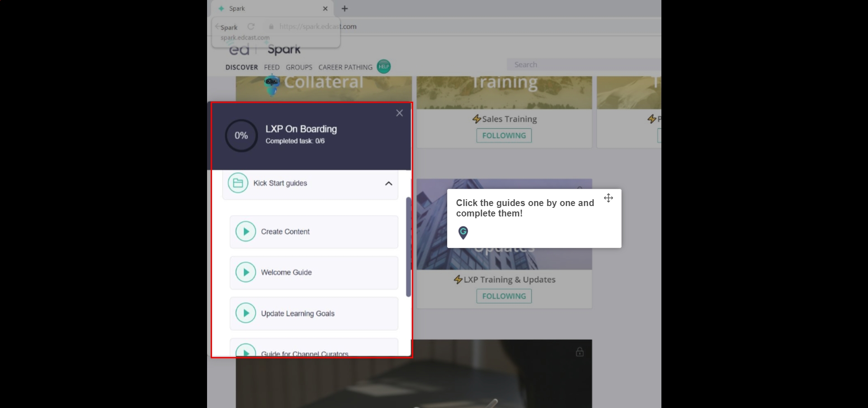Screen dimensions: 868x408
Task: Open the DISCOVER tab
Action: (241, 67)
